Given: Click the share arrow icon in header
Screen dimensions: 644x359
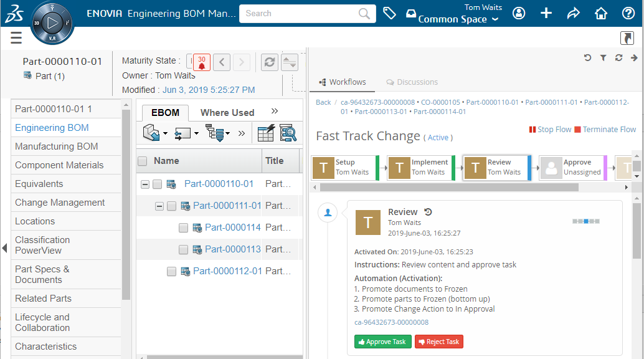Looking at the screenshot, I should click(x=573, y=13).
